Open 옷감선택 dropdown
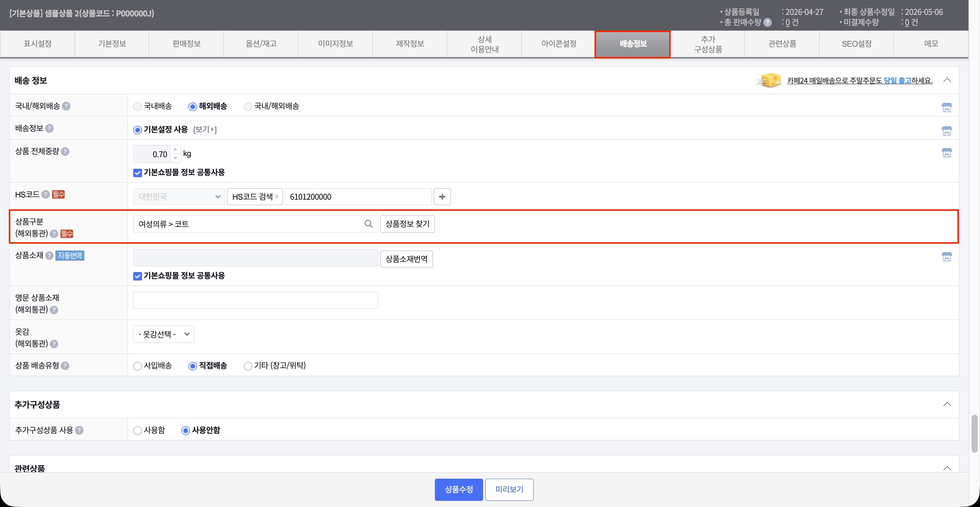The width and height of the screenshot is (980, 507). [163, 334]
